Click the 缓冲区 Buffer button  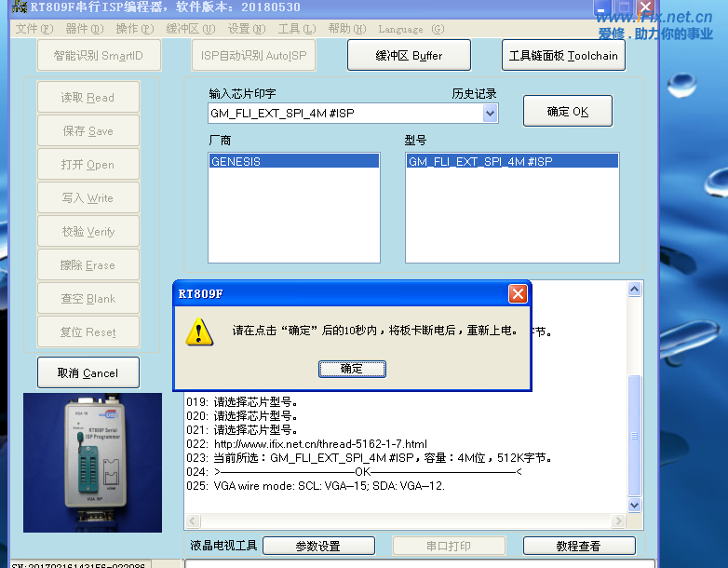coord(409,56)
